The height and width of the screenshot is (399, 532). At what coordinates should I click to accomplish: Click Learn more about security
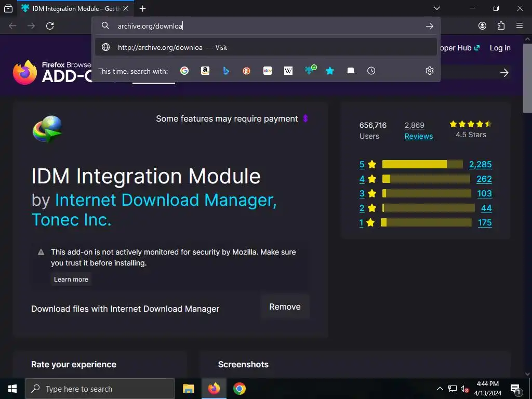tap(71, 279)
